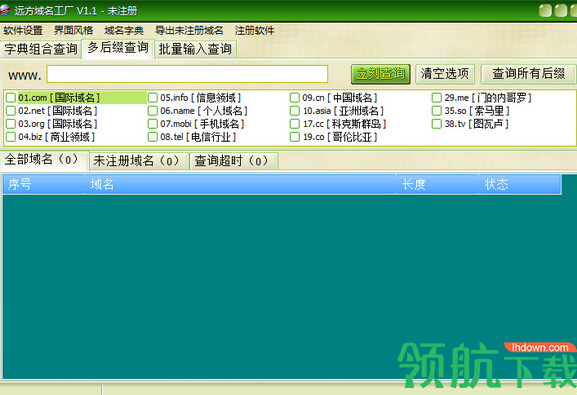The height and width of the screenshot is (395, 577).
Task: Click the 查询所有后缀 button
Action: pos(528,74)
